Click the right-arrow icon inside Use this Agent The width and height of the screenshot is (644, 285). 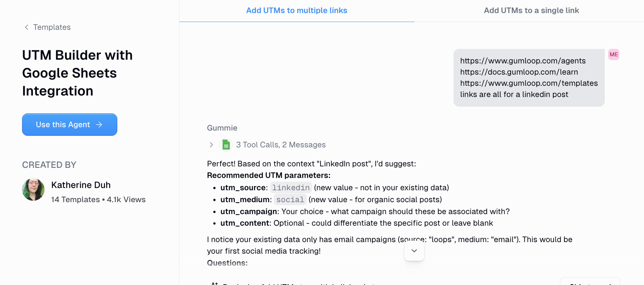click(x=99, y=125)
